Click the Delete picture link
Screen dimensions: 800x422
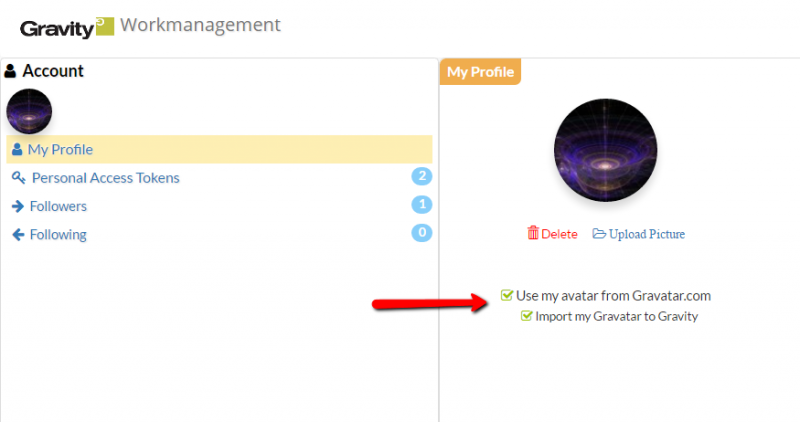(x=559, y=234)
